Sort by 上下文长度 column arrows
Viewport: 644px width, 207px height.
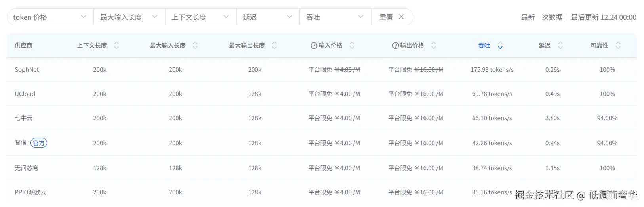tap(116, 46)
